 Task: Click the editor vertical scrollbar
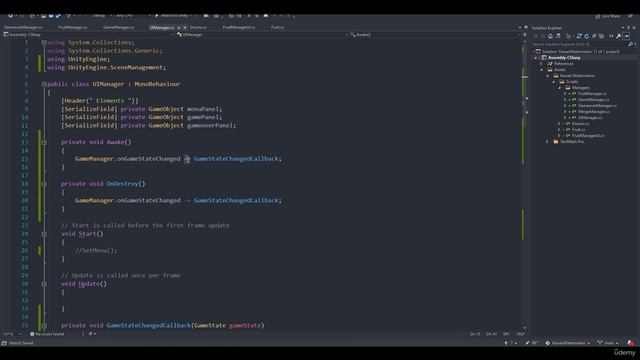coord(525,184)
